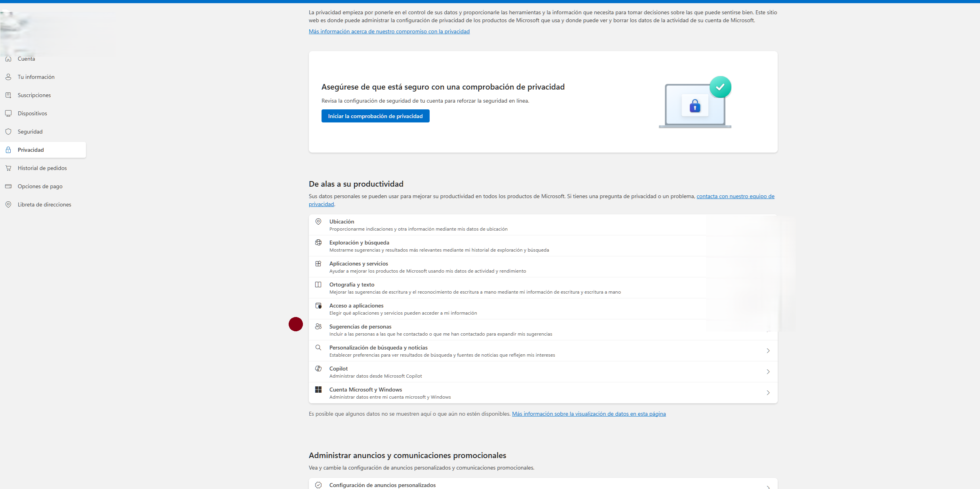Click the Seguridad shield icon

(x=8, y=132)
